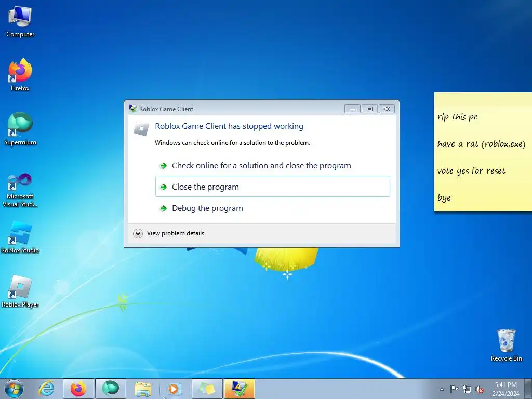Click the Show desktop button
The width and height of the screenshot is (532, 399).
point(529,389)
